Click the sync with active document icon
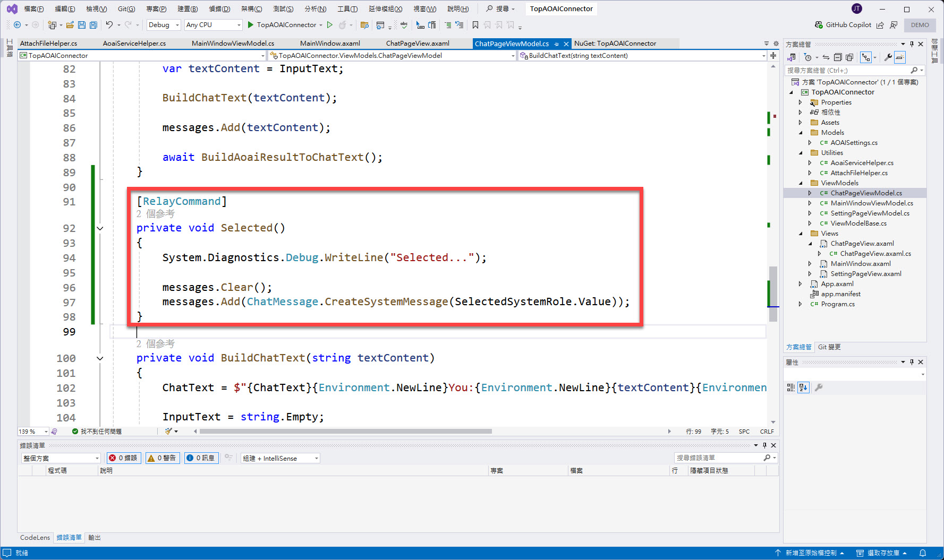 pyautogui.click(x=826, y=57)
